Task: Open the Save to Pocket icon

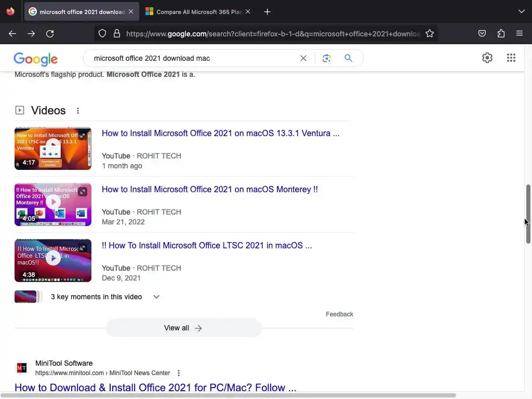Action: (482, 33)
